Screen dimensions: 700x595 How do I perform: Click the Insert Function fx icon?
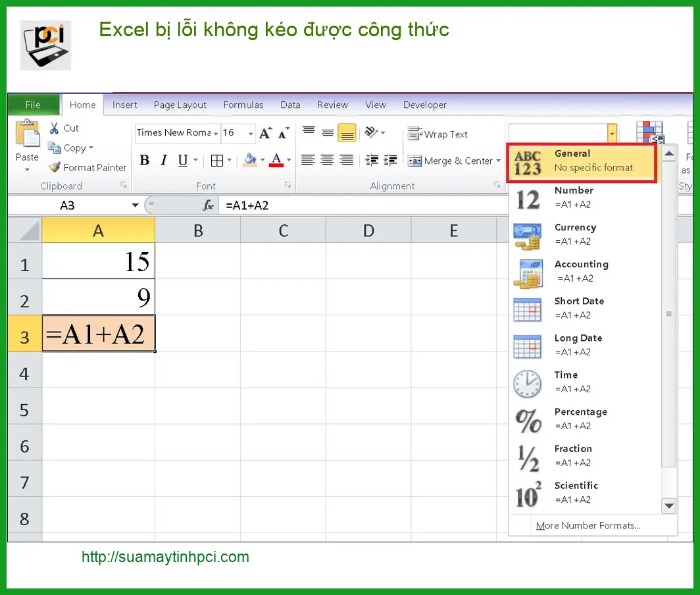coord(208,205)
